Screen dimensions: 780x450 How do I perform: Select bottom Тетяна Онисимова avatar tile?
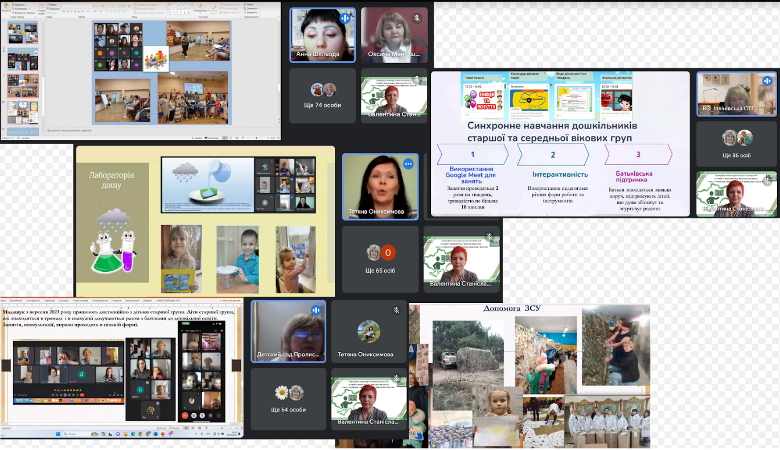(x=369, y=332)
